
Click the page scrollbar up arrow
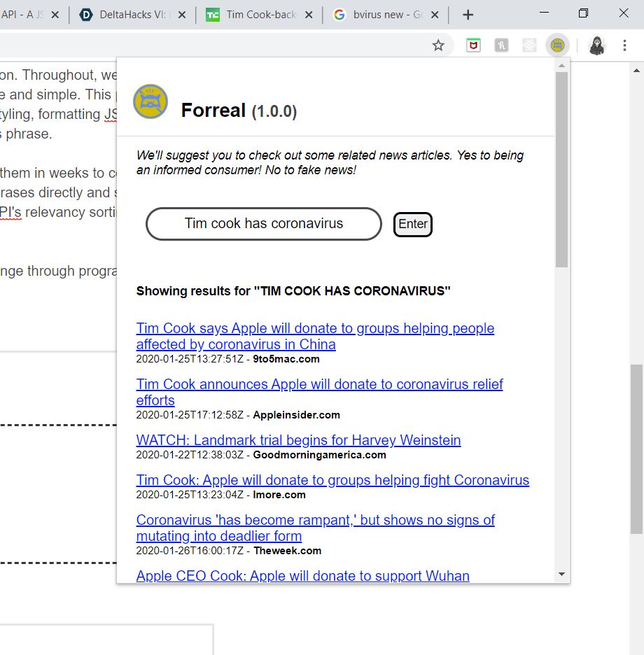(x=636, y=71)
